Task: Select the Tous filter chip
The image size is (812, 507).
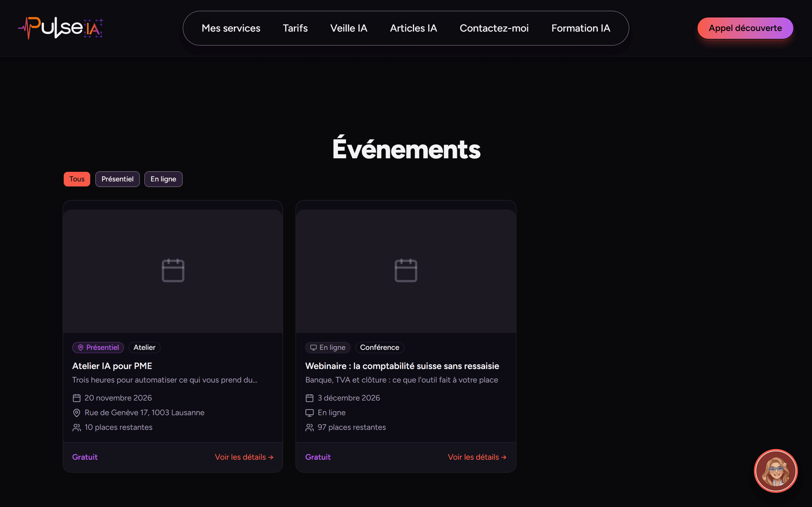Action: (x=77, y=179)
